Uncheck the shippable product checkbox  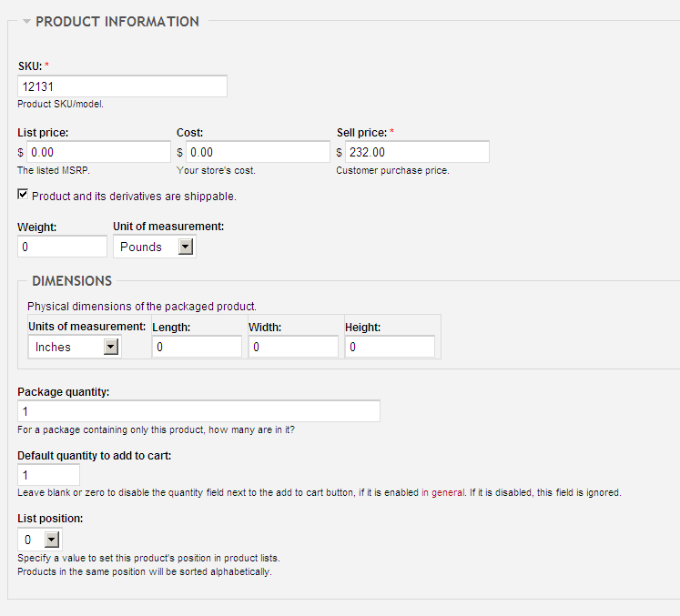pyautogui.click(x=23, y=194)
